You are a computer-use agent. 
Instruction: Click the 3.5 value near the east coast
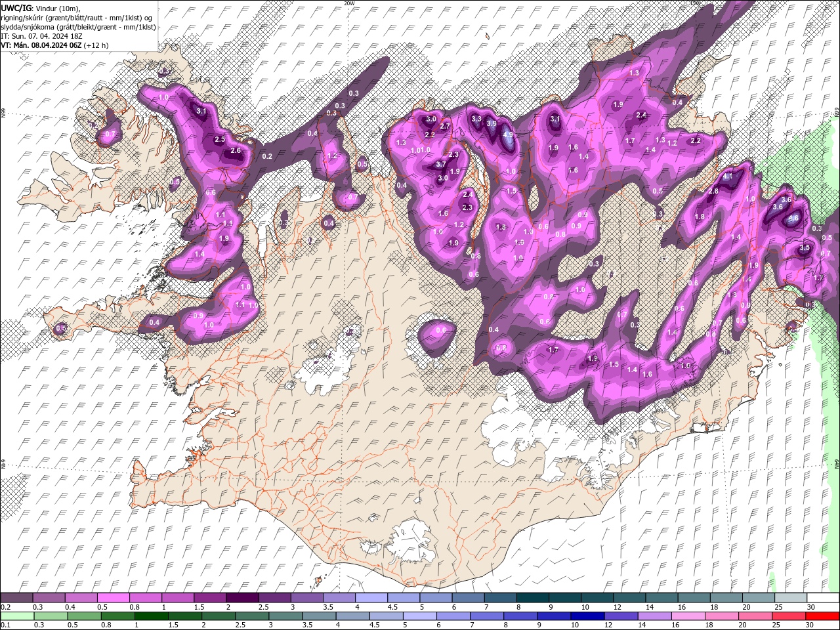(805, 248)
